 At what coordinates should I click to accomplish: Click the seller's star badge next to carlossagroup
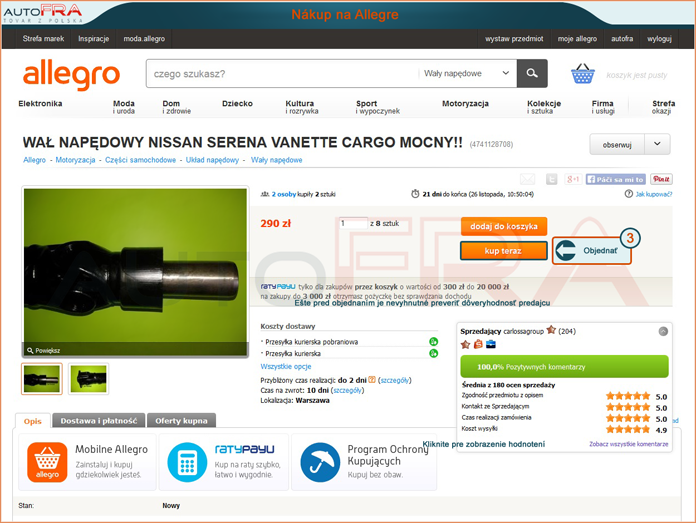[551, 330]
